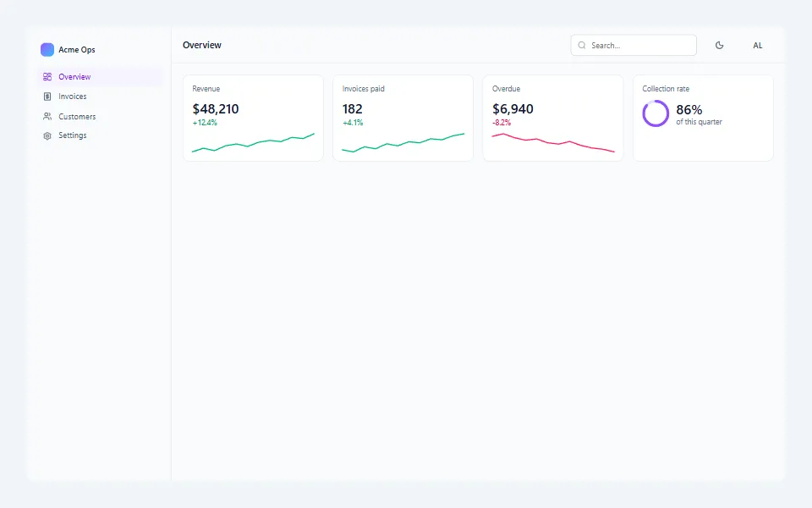Go to the Invoices page
The height and width of the screenshot is (508, 812).
pyautogui.click(x=100, y=97)
